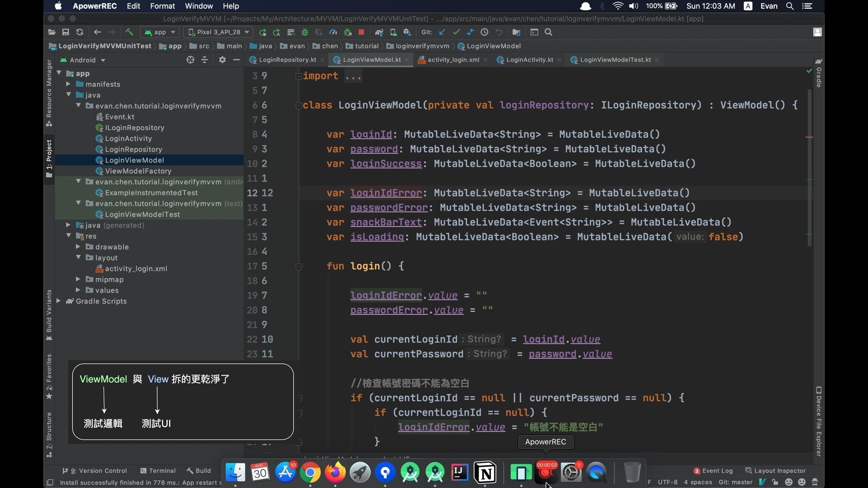Open the Format menu
The image size is (868, 488).
tap(162, 6)
